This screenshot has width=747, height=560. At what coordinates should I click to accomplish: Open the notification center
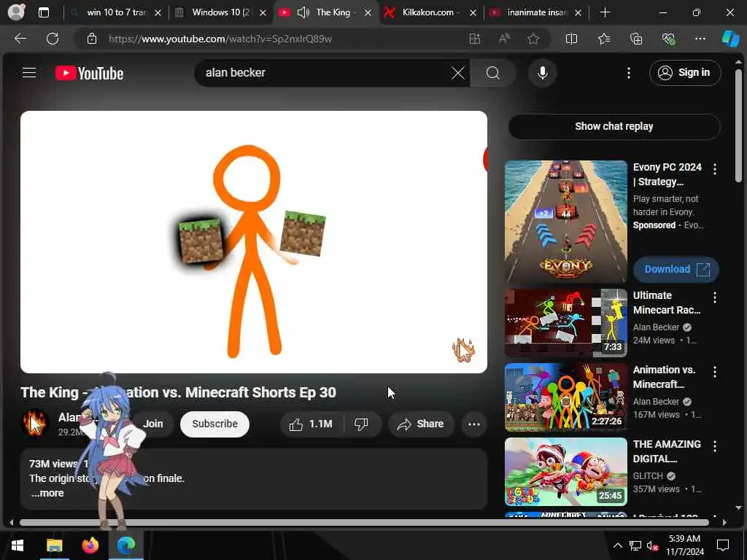coord(723,545)
